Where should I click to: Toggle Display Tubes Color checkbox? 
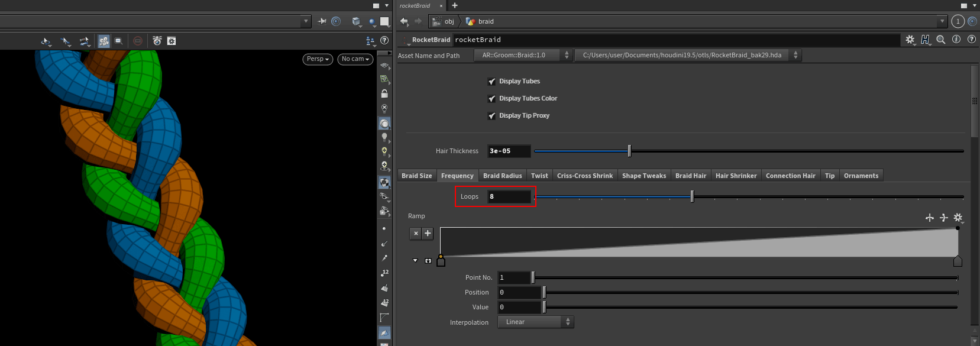pos(491,99)
